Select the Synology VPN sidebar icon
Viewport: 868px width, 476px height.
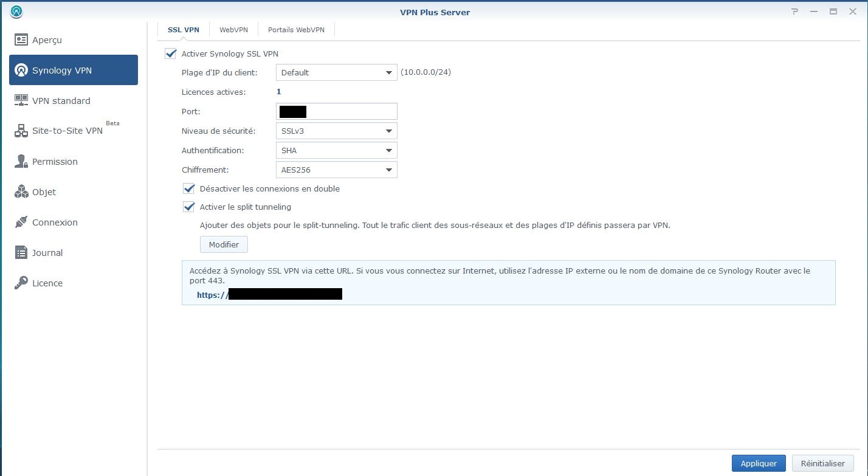(x=21, y=71)
